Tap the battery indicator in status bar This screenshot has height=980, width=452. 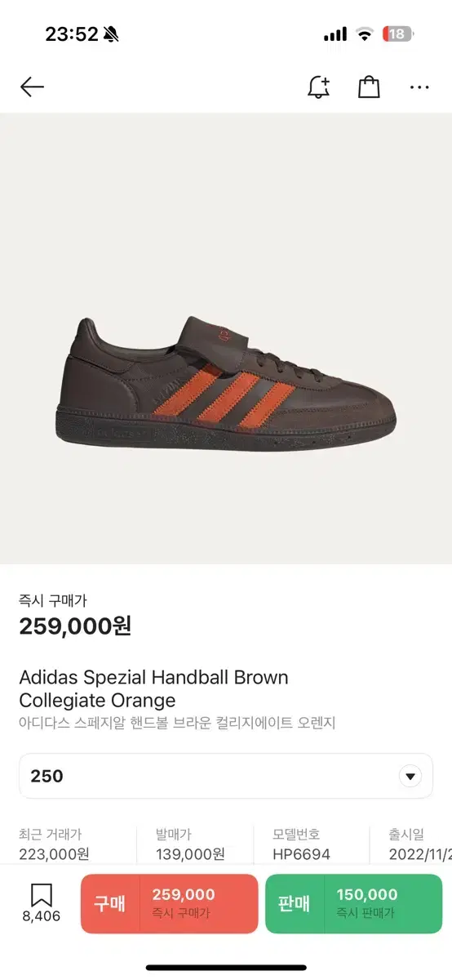coord(400,34)
